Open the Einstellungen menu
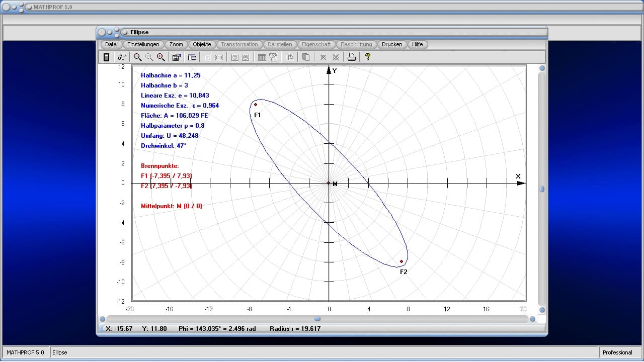 tap(143, 44)
